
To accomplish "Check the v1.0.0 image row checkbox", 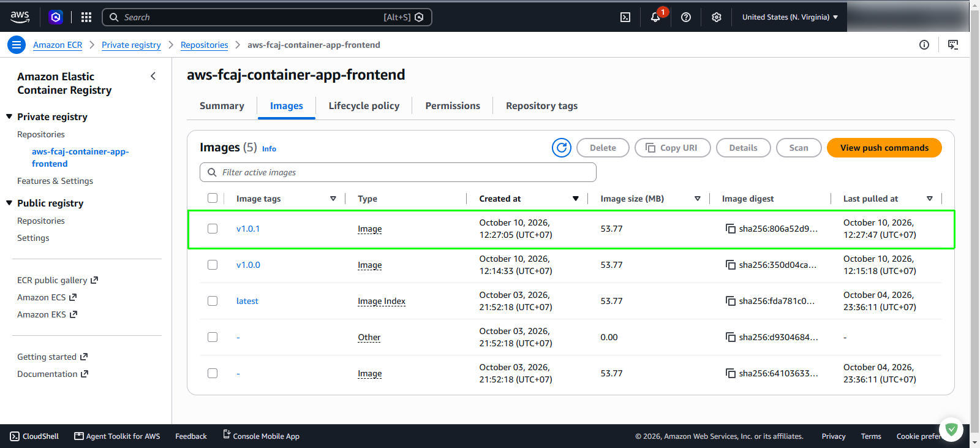I will click(x=213, y=265).
